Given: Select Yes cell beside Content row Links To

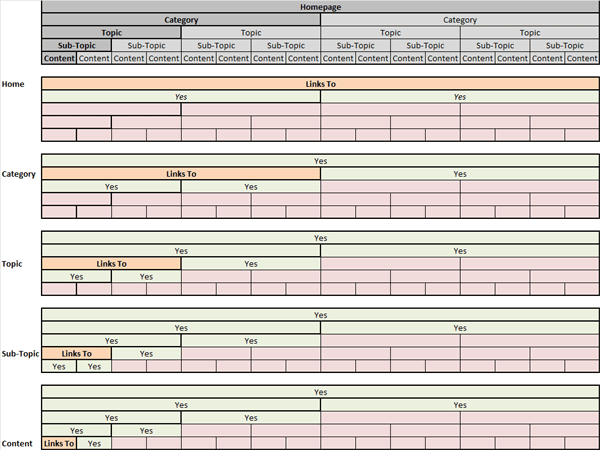Looking at the screenshot, I should [x=94, y=443].
